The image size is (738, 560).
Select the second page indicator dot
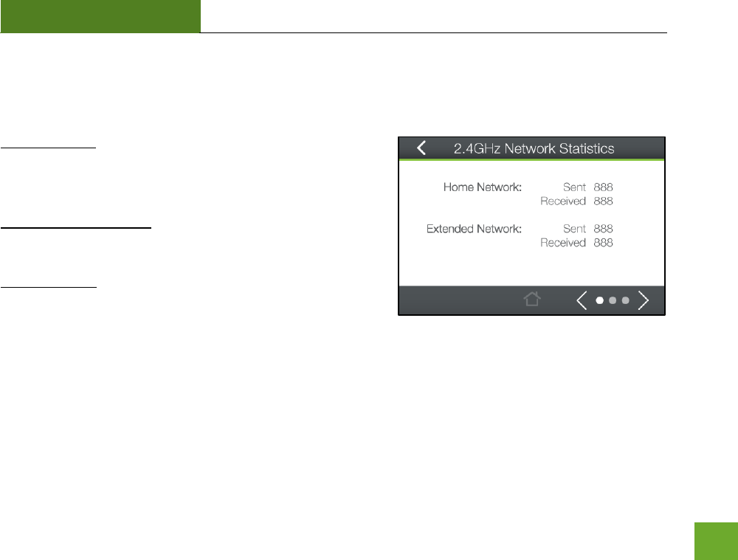click(x=613, y=300)
